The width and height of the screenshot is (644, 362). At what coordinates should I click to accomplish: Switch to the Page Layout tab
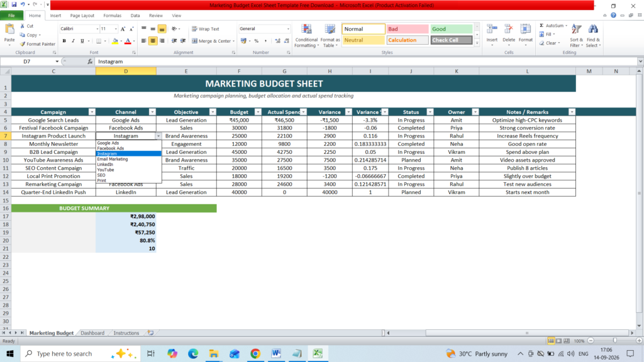[x=82, y=16]
